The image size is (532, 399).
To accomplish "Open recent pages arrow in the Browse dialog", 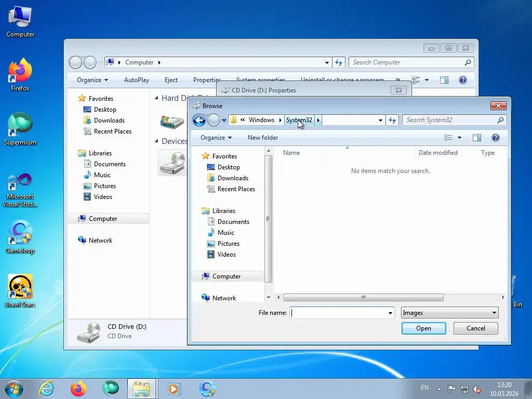I will [x=224, y=120].
